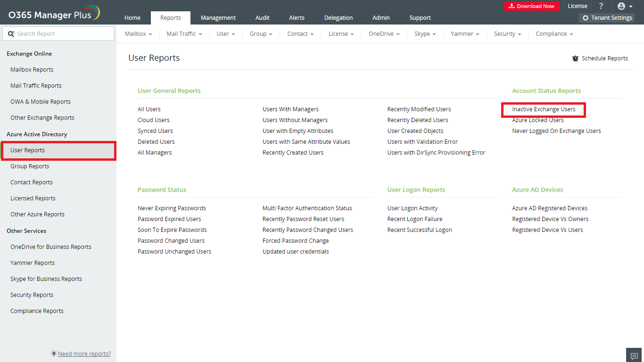Open the Group dropdown menu
The width and height of the screenshot is (644, 362).
point(261,34)
